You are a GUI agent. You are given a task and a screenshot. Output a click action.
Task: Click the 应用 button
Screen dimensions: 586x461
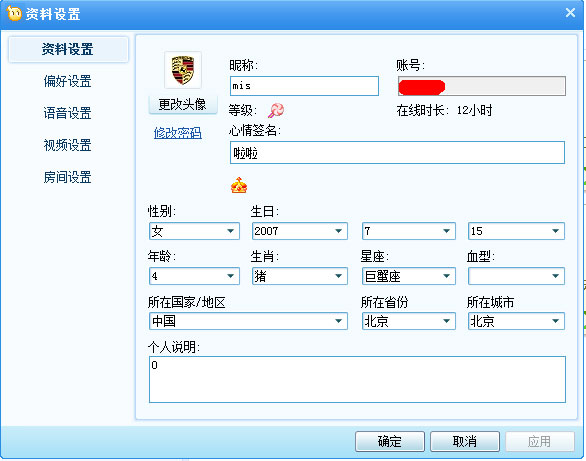pyautogui.click(x=540, y=442)
